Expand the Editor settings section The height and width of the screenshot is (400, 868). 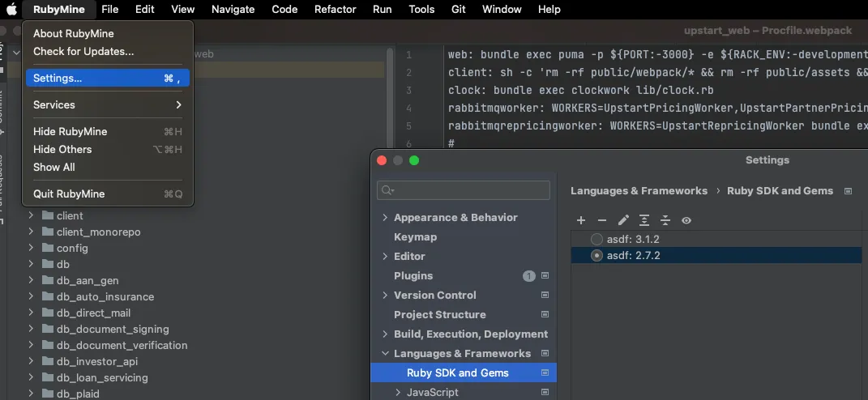[x=385, y=256]
